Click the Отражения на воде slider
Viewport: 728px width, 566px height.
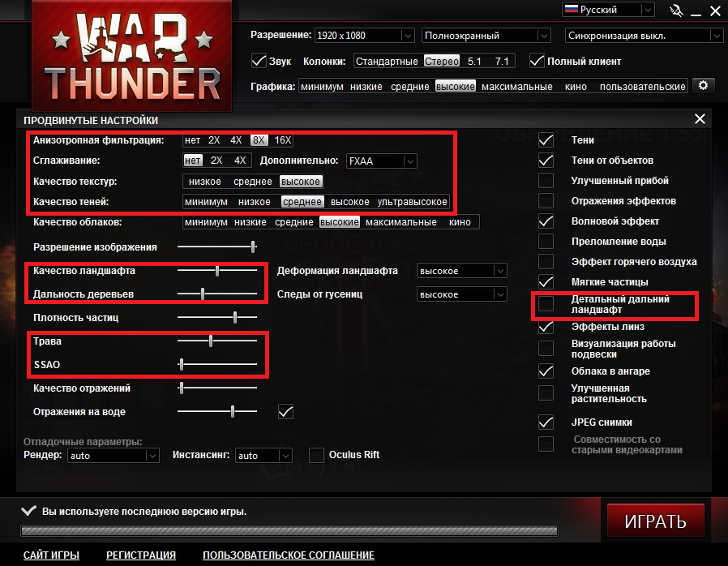217,411
